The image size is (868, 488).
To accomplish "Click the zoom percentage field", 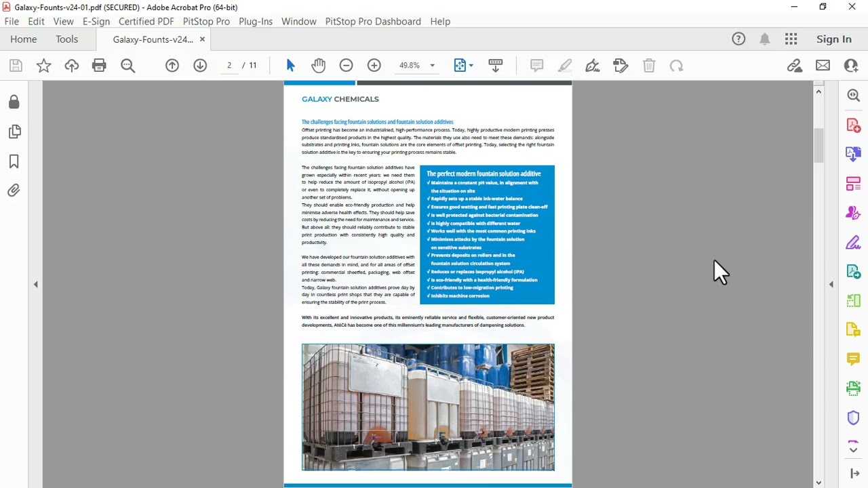I will click(x=410, y=66).
